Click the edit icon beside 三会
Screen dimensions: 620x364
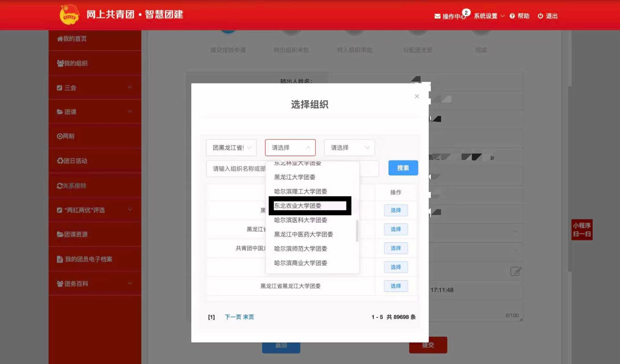click(59, 88)
